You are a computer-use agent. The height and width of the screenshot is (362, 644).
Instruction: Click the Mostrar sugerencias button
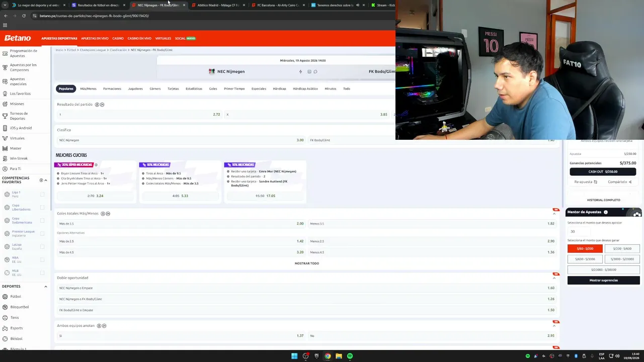[603, 280]
